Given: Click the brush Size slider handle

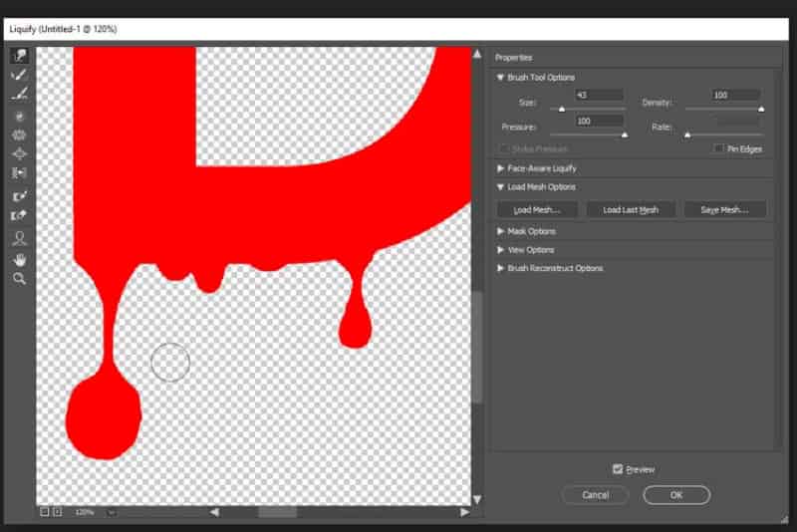Looking at the screenshot, I should (562, 109).
